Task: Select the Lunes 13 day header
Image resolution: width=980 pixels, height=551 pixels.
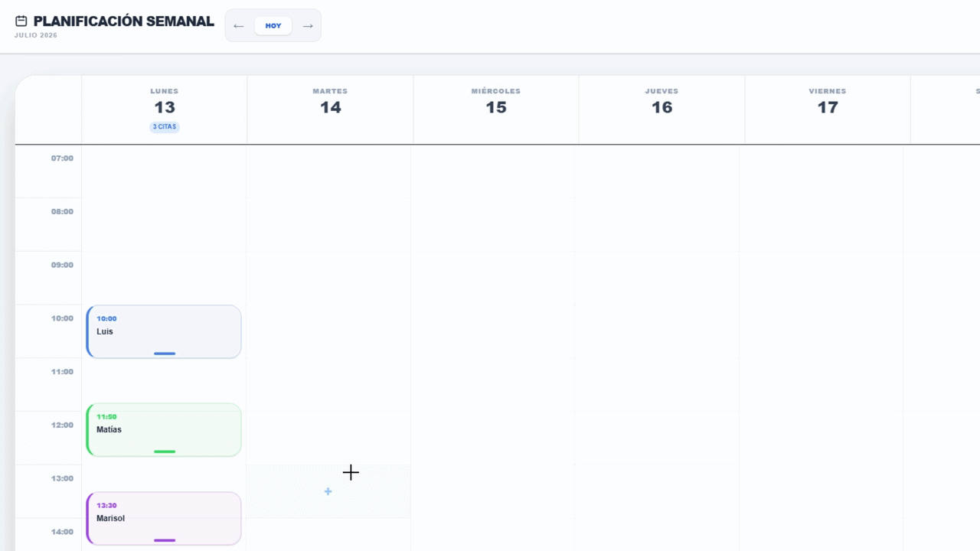Action: point(165,109)
